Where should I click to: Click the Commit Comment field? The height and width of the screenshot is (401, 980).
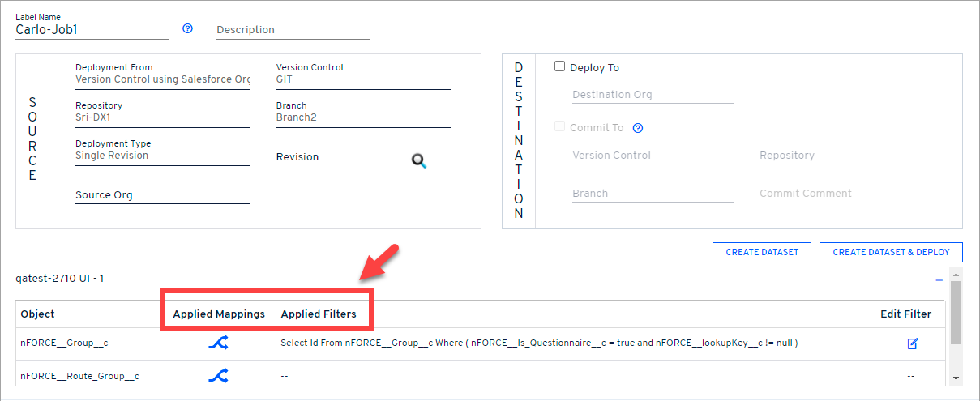(x=845, y=194)
